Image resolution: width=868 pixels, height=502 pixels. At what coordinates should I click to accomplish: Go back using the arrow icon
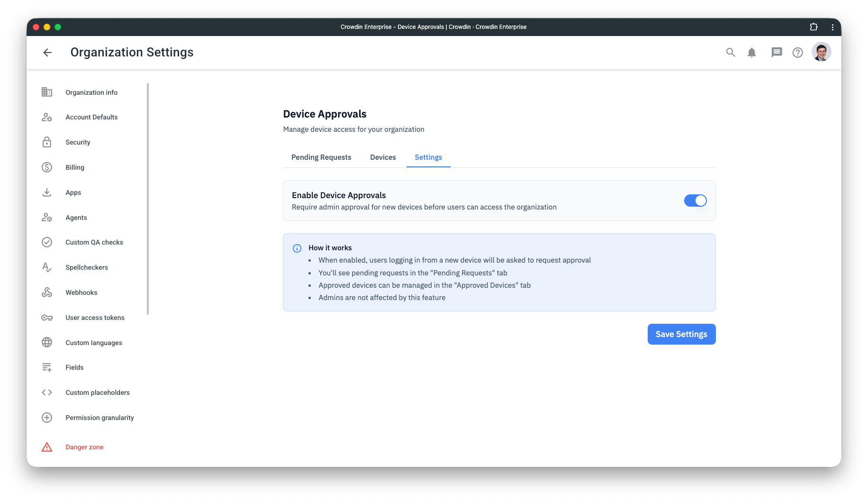[47, 53]
